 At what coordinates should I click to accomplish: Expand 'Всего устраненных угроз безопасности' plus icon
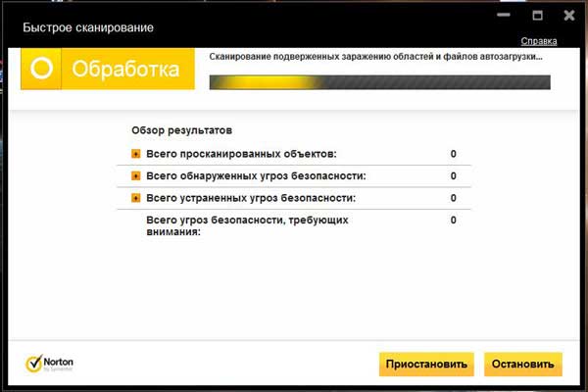point(136,198)
